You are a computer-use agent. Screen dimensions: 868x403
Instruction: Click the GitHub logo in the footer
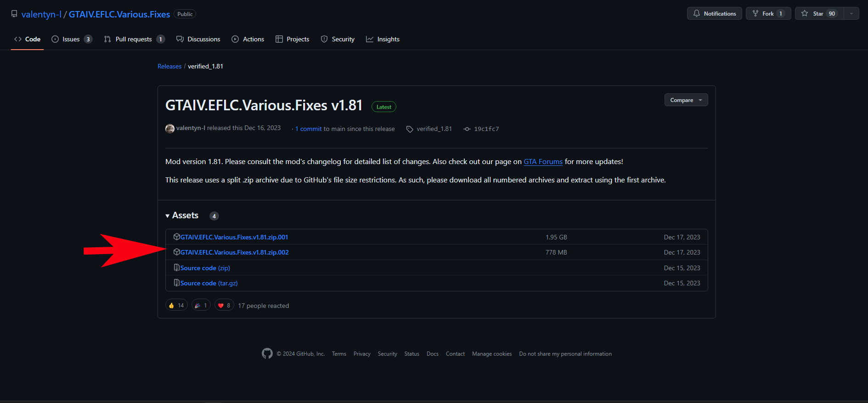pyautogui.click(x=267, y=353)
